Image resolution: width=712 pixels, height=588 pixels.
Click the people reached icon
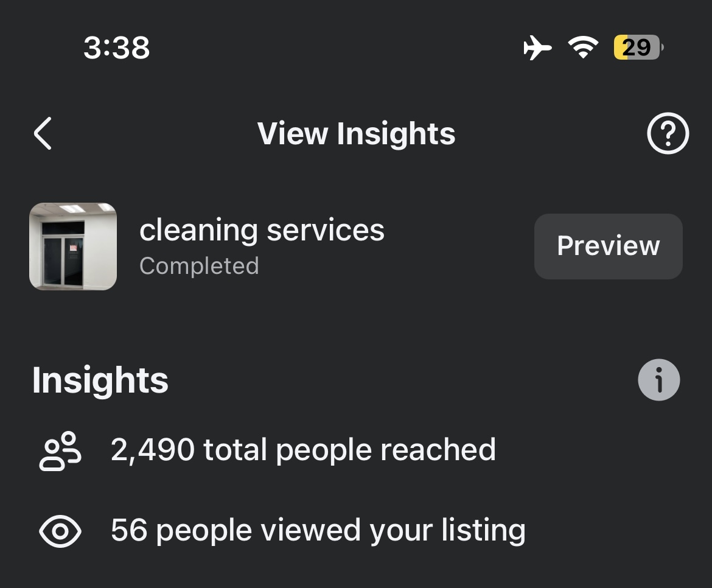click(x=59, y=450)
